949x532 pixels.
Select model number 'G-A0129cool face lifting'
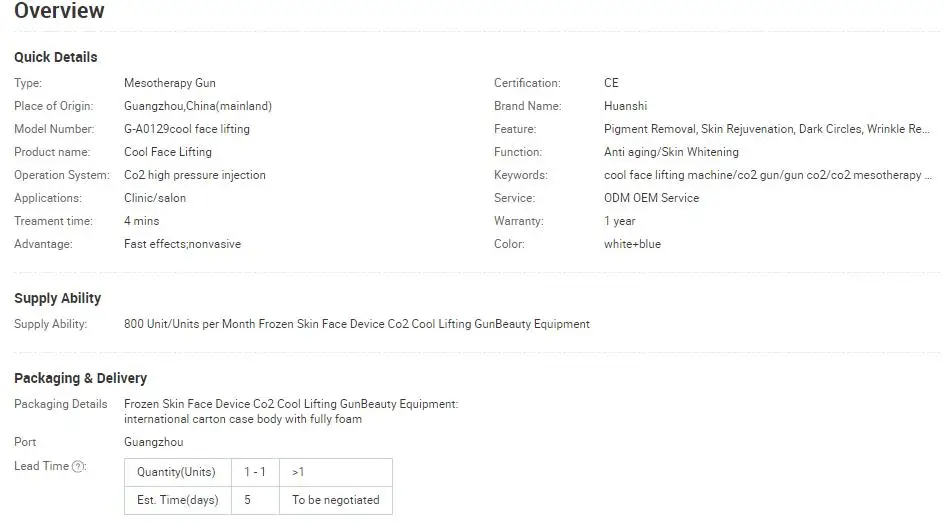pos(186,129)
